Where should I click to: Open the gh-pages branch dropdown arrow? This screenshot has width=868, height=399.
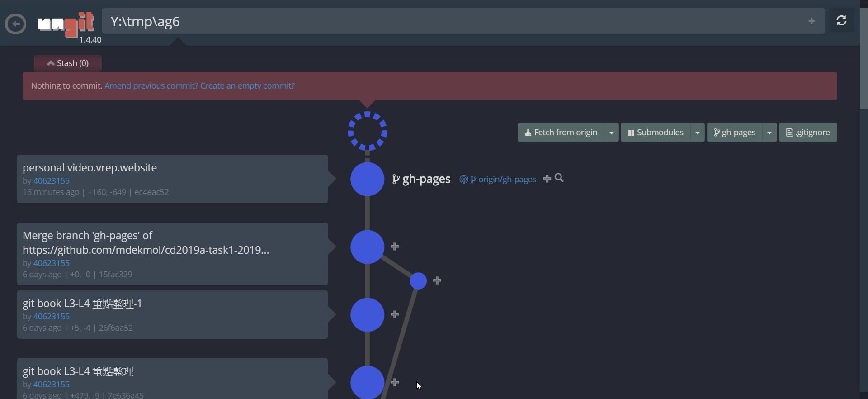769,133
